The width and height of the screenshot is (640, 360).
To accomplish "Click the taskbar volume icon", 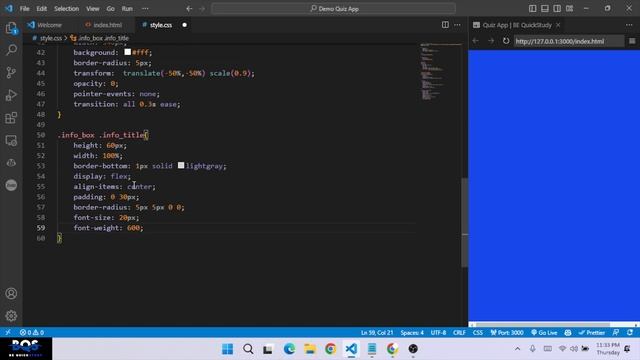I will point(574,349).
